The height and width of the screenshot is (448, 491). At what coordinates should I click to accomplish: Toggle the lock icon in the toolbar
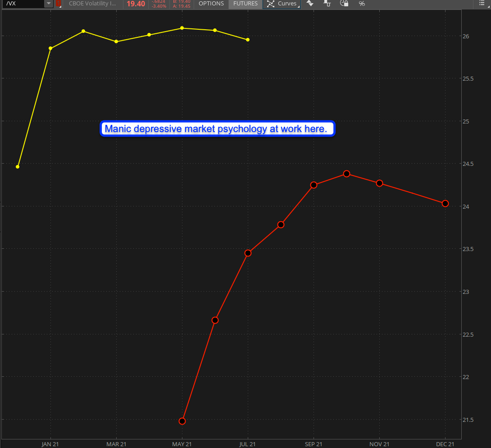[344, 4]
